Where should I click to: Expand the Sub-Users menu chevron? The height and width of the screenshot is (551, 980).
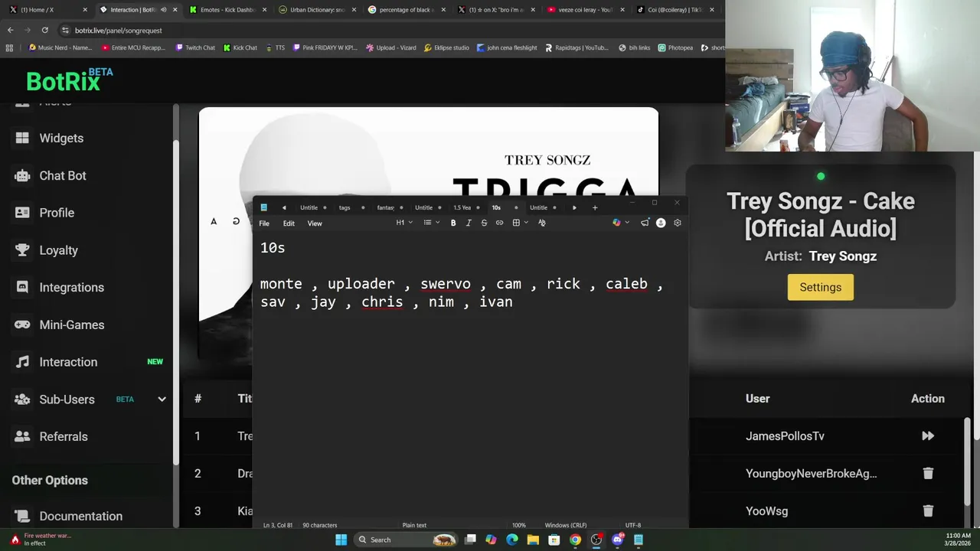(x=162, y=399)
